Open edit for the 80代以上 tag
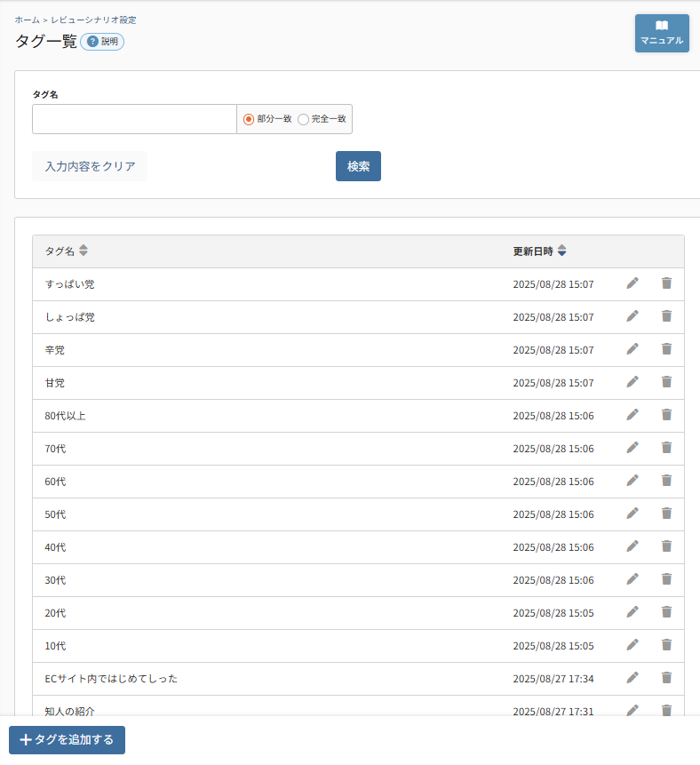 [x=632, y=415]
